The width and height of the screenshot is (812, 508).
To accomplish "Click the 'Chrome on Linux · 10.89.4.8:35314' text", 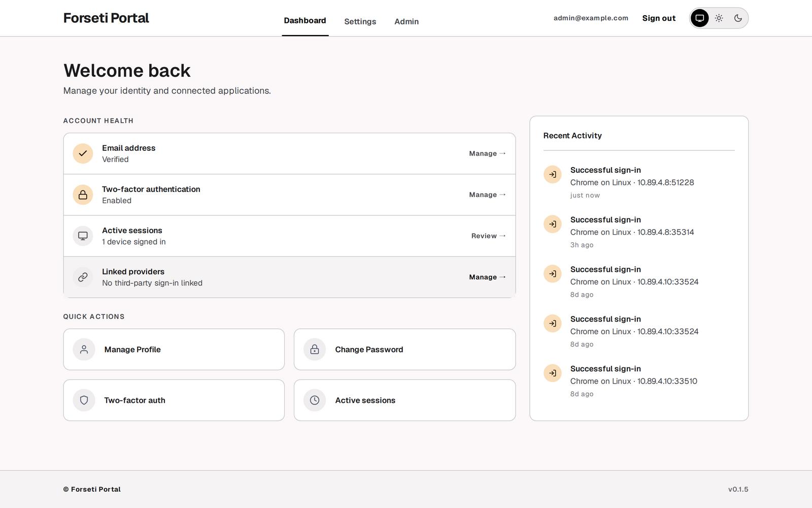I will pos(632,232).
